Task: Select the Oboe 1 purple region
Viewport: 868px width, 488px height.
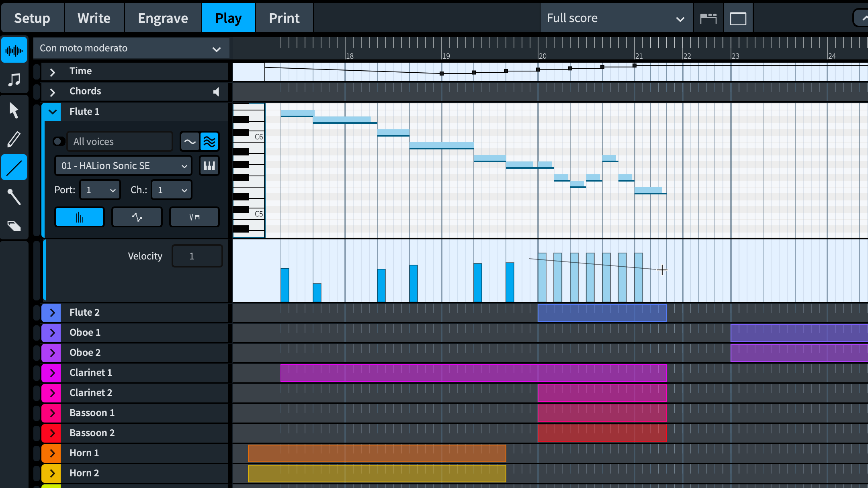Action: 799,333
